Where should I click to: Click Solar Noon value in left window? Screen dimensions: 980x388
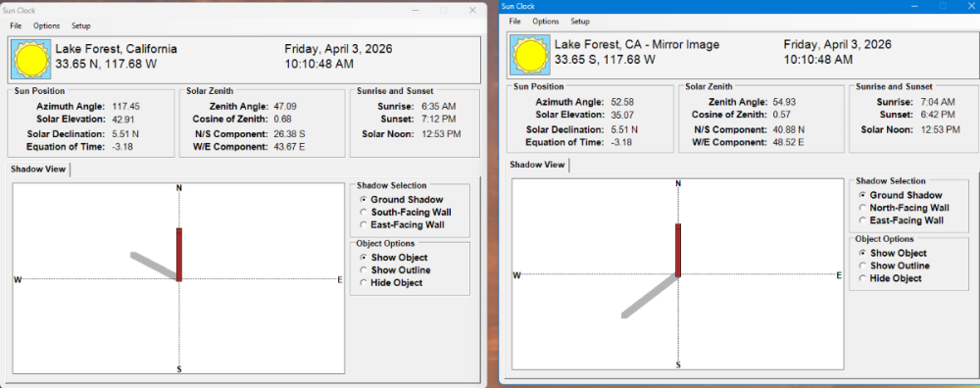(x=442, y=133)
